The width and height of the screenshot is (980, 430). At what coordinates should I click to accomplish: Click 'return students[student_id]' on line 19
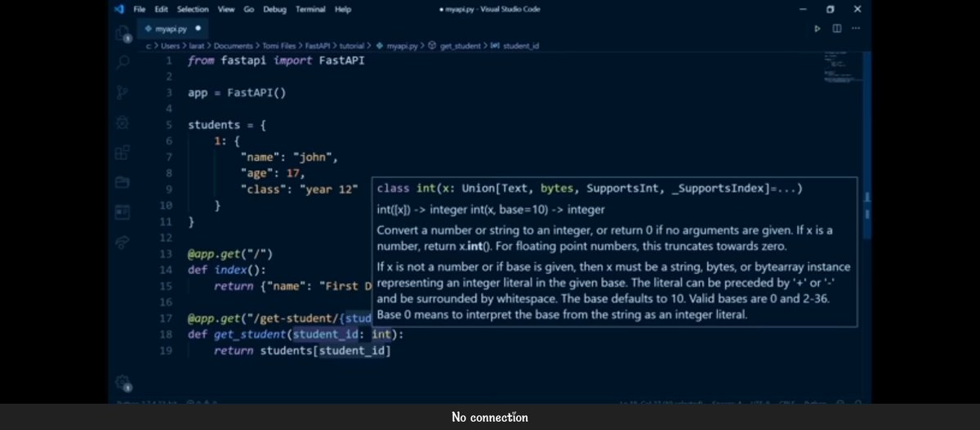pyautogui.click(x=302, y=351)
